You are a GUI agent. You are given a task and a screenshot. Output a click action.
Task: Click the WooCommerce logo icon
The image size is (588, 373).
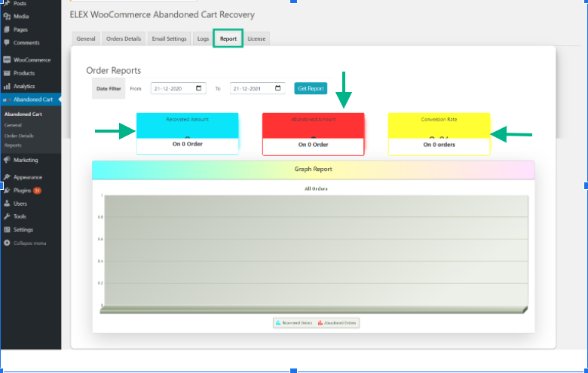point(7,60)
